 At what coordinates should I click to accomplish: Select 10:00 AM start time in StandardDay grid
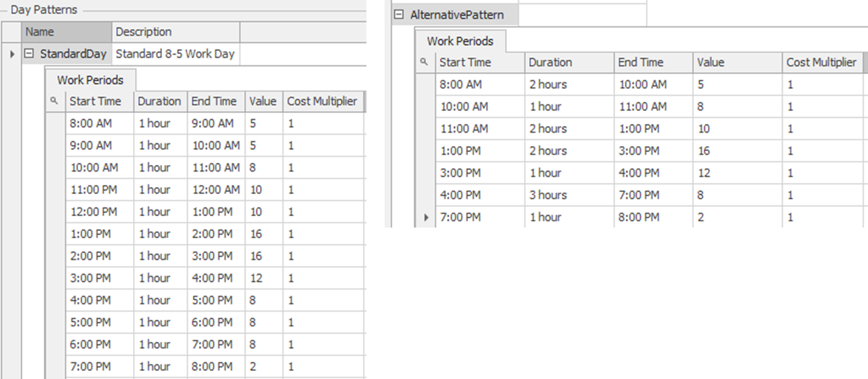coord(99,168)
